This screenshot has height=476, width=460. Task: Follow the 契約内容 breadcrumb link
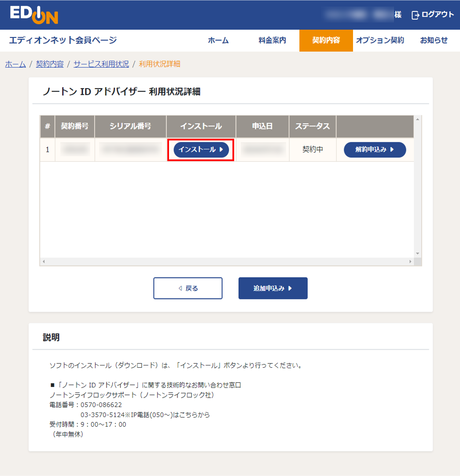point(50,64)
